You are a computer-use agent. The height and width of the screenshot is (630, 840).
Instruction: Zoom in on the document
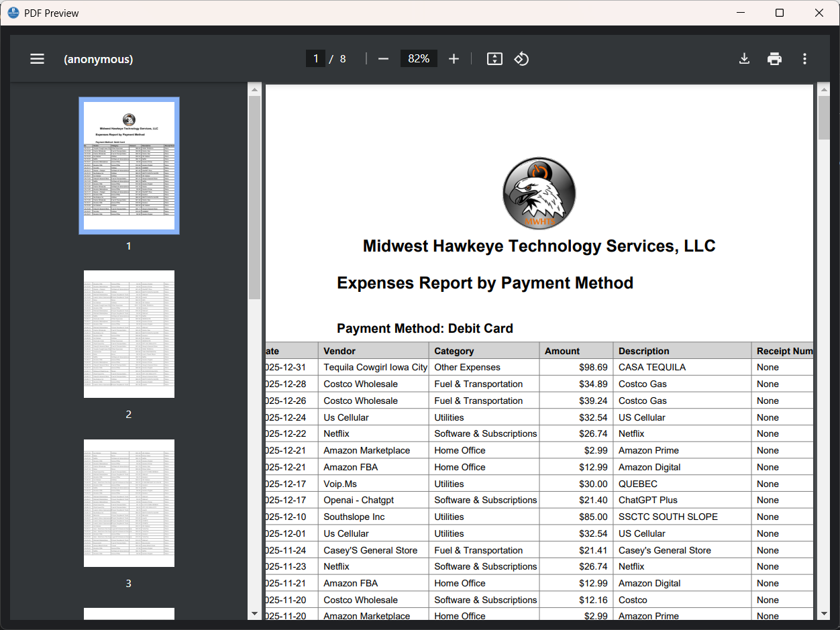tap(454, 58)
